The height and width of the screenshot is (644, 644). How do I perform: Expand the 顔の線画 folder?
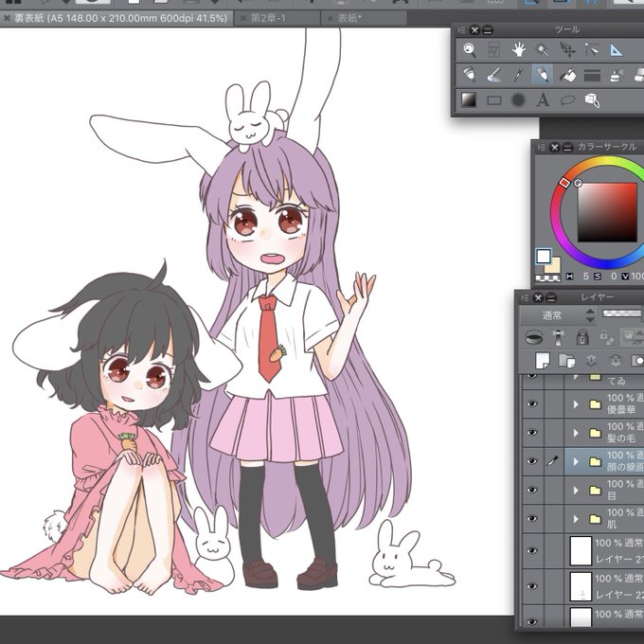tap(576, 461)
